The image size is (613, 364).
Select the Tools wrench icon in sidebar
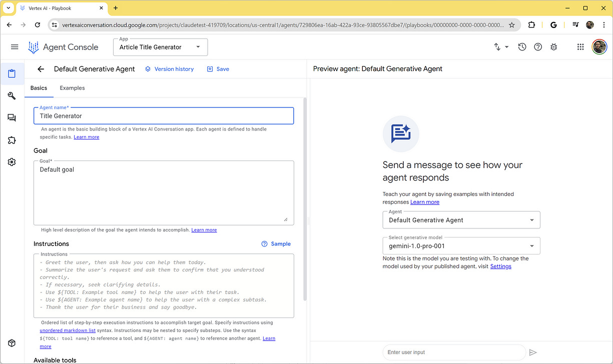12,95
